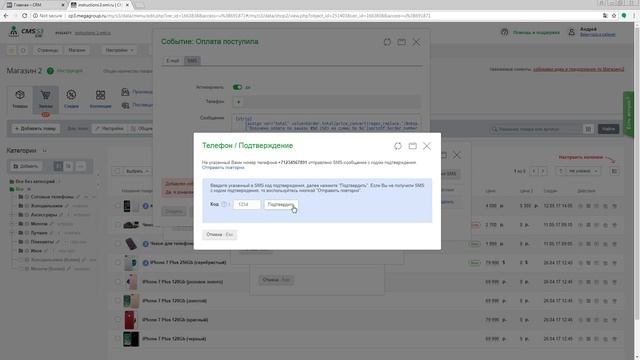
Task: Click the Подтвердить button in confirmation dialog
Action: [x=281, y=204]
